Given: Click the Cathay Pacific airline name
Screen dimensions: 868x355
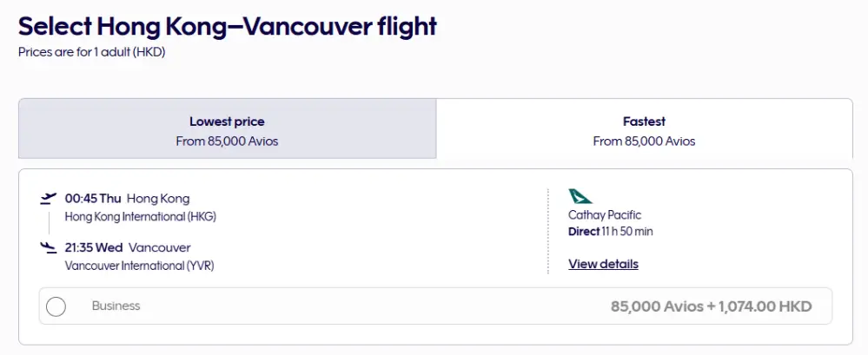Looking at the screenshot, I should pyautogui.click(x=605, y=215).
